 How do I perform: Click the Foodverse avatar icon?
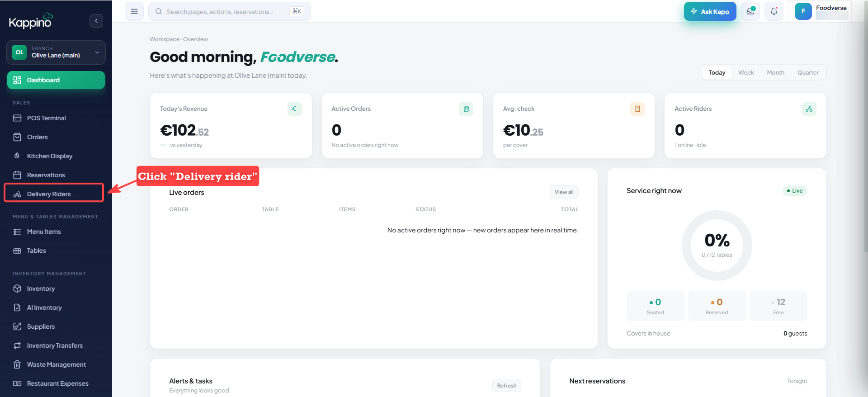[x=803, y=11]
